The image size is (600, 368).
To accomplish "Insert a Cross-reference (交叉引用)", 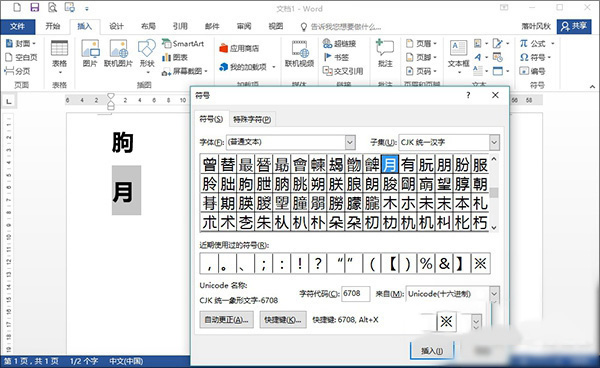I will coord(343,71).
